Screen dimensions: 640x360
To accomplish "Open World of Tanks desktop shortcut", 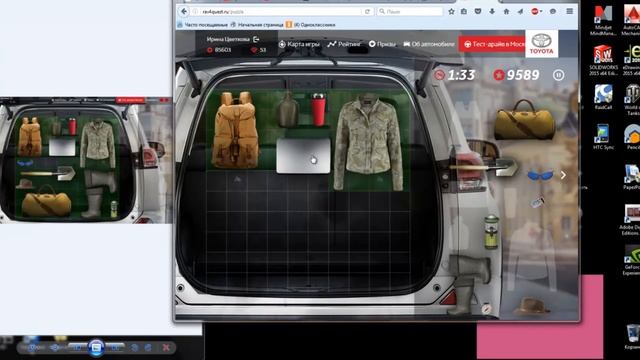I will (633, 99).
